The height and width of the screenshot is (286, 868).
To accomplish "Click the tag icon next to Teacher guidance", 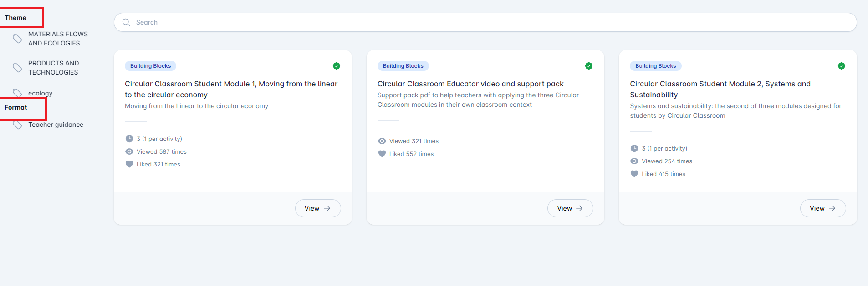I will [x=17, y=125].
